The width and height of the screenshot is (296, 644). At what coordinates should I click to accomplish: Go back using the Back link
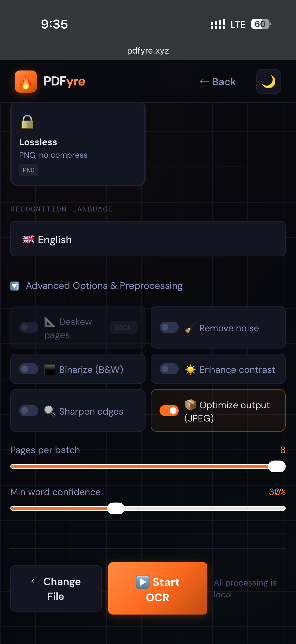218,82
